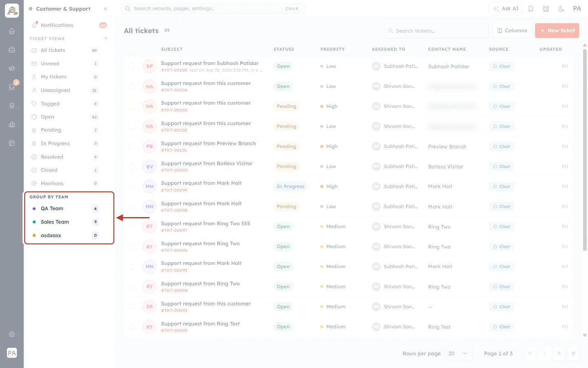Open the Columns selector

[512, 31]
